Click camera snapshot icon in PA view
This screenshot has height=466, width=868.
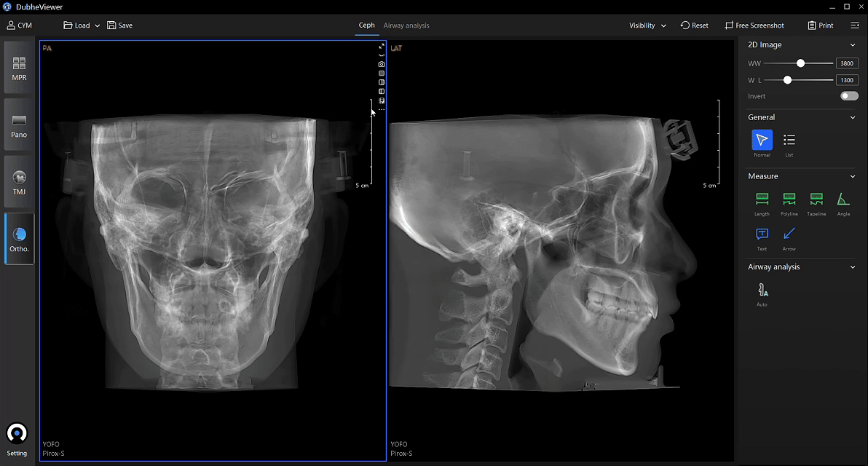[x=382, y=64]
